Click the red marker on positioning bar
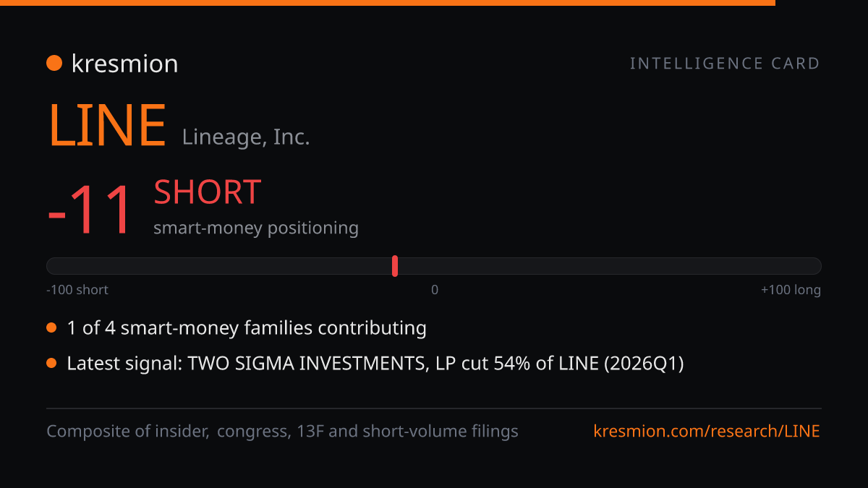Image resolution: width=868 pixels, height=488 pixels. [x=395, y=266]
